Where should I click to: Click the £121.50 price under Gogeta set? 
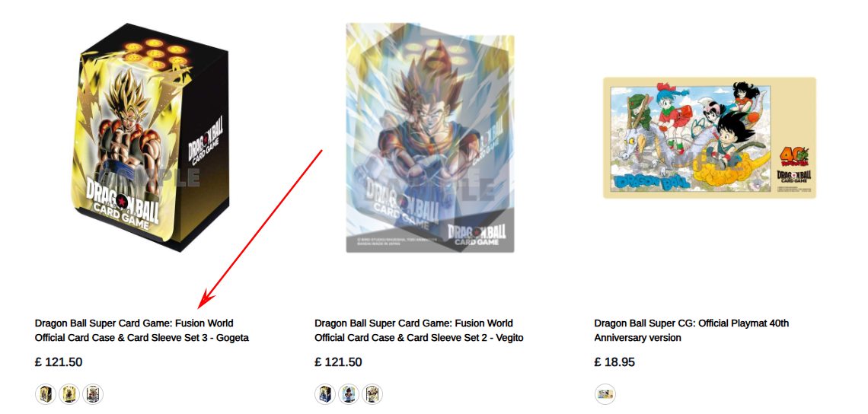point(59,362)
